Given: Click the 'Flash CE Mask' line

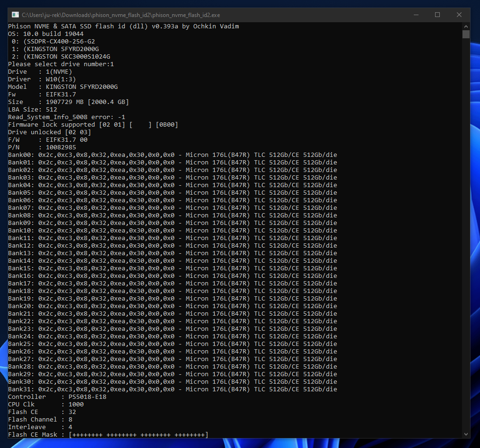Looking at the screenshot, I should (x=108, y=435).
